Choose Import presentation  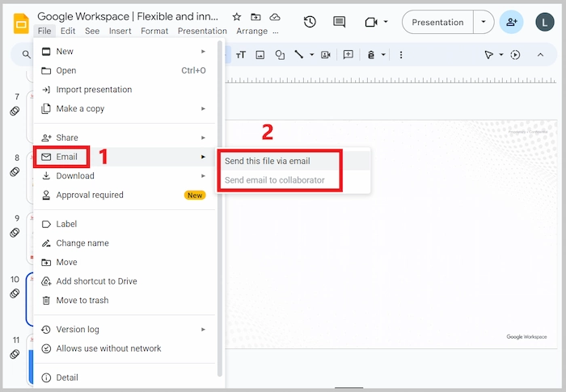[x=125, y=90]
